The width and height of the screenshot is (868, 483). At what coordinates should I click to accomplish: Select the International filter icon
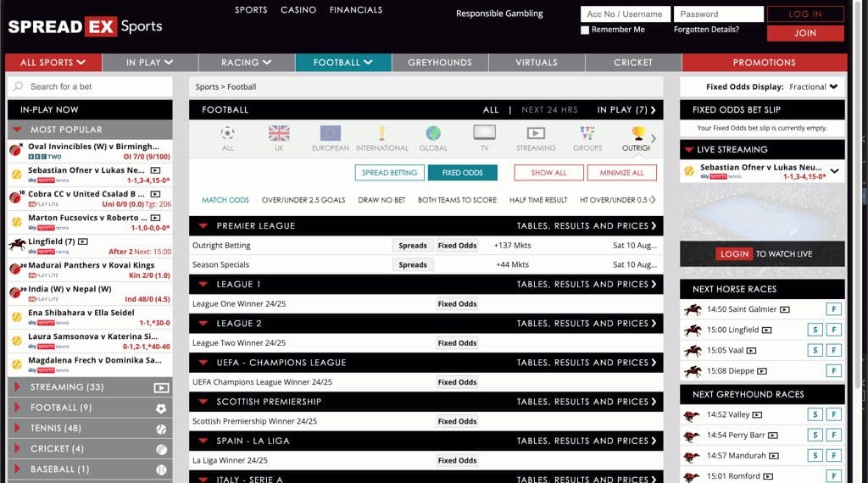(381, 133)
